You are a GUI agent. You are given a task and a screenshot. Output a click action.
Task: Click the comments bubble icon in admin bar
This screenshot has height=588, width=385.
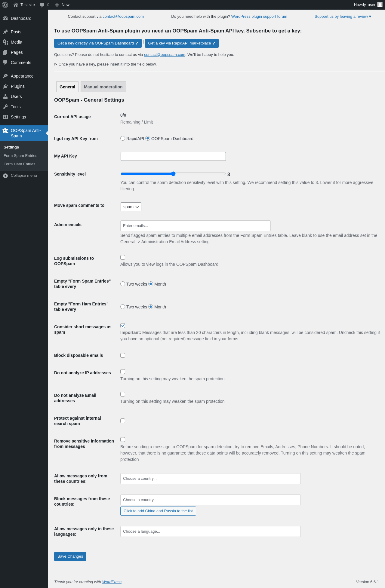coord(42,5)
